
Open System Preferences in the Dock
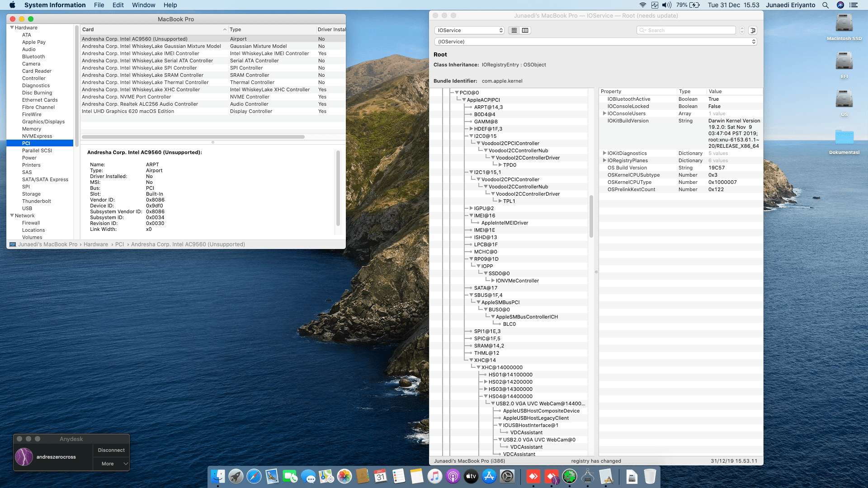(x=507, y=476)
